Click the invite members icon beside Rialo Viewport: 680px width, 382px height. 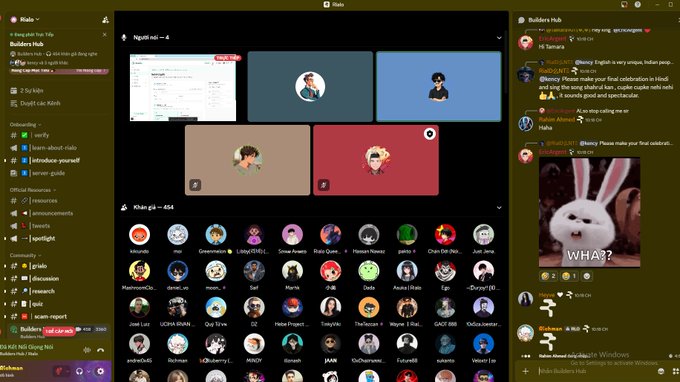(105, 20)
